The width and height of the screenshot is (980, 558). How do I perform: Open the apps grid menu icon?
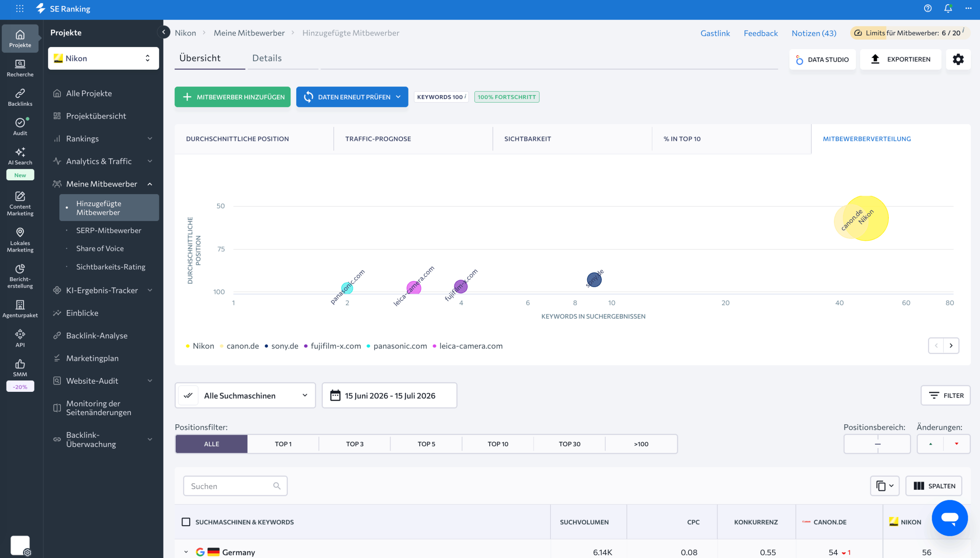point(20,8)
